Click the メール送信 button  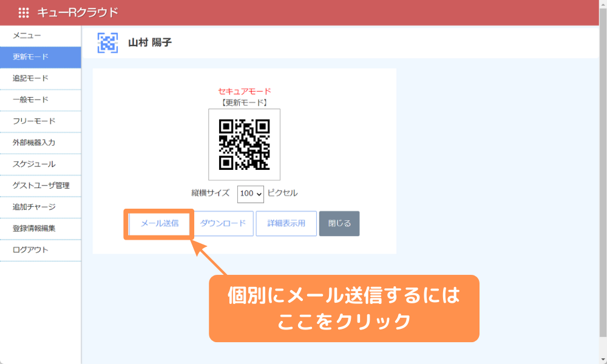point(160,224)
